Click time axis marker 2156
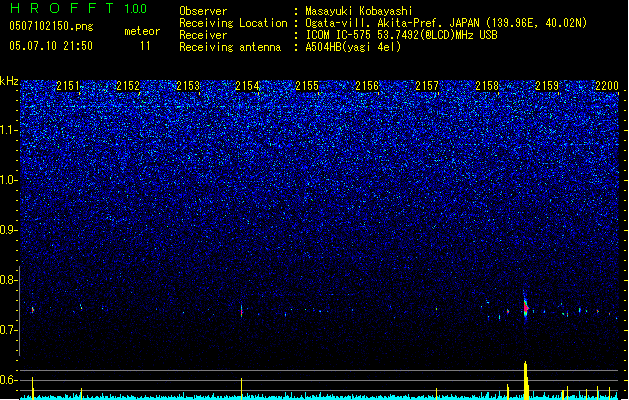629x400 pixels. [x=367, y=85]
